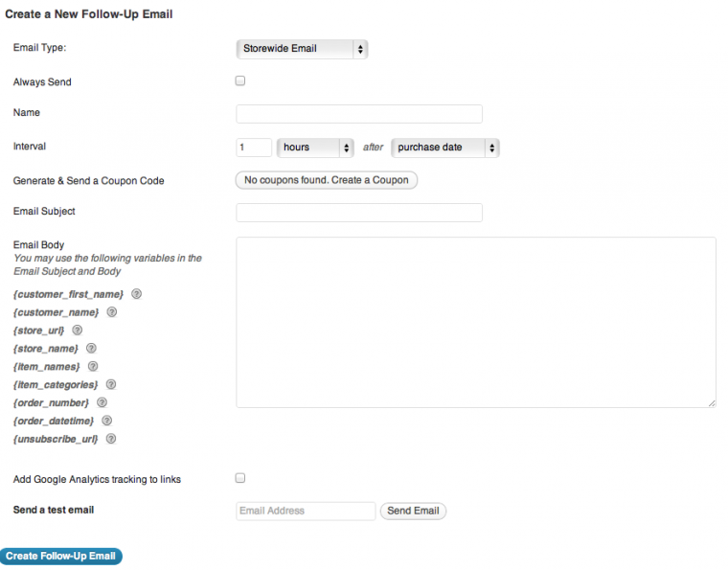
Task: Toggle Google Analytics tracking checkbox
Action: point(240,478)
